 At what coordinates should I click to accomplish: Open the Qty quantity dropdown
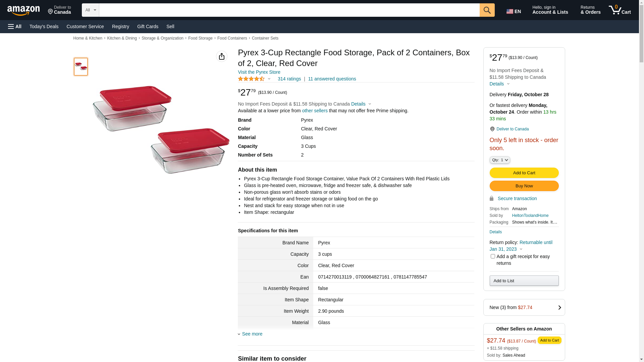point(500,160)
